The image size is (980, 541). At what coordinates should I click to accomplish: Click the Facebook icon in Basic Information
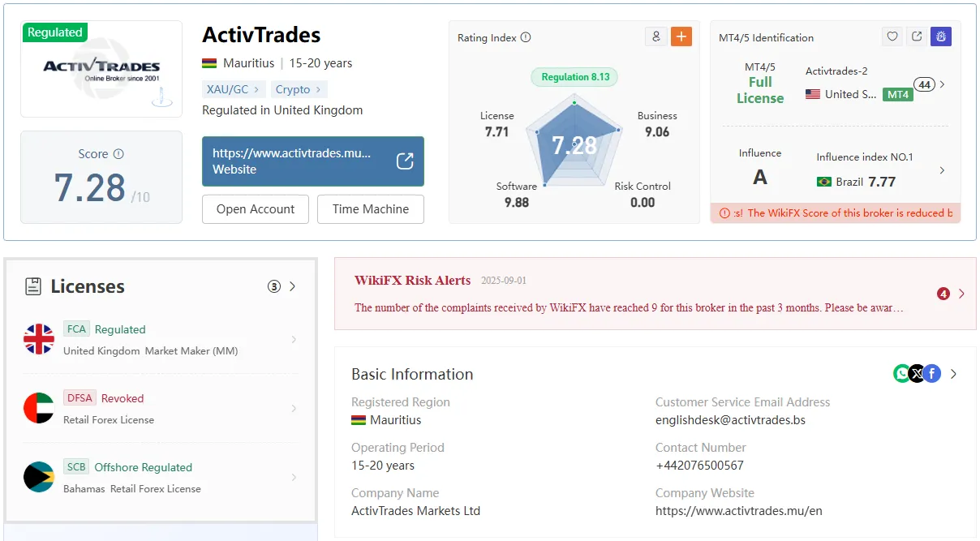pos(932,374)
